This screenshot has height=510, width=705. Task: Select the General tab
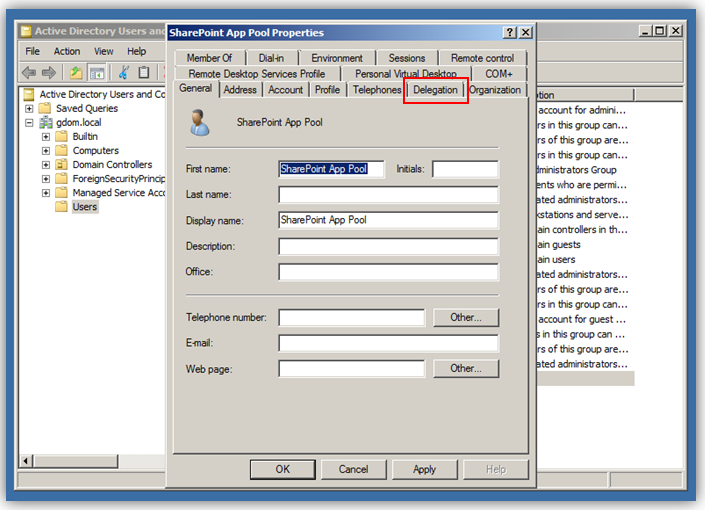pyautogui.click(x=196, y=88)
